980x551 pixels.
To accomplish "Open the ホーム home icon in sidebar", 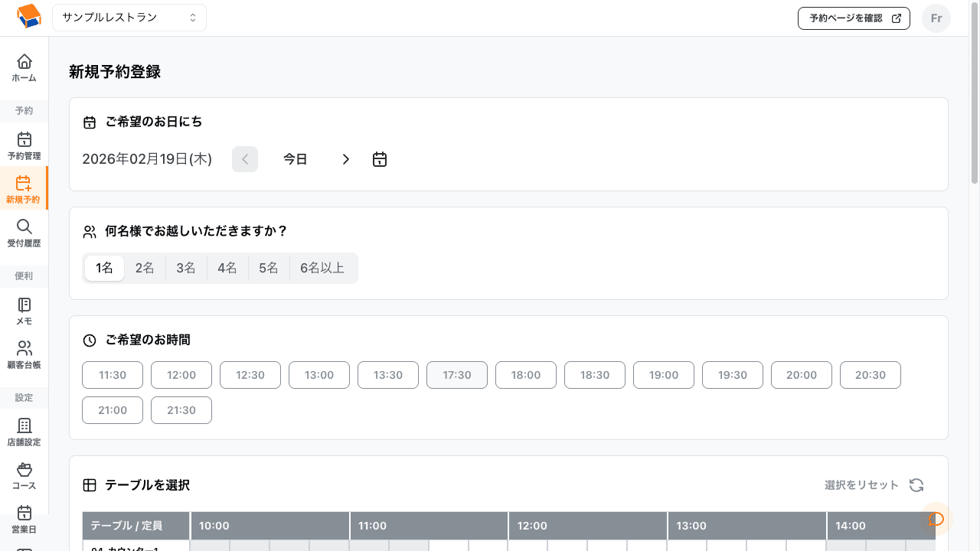I will click(x=24, y=62).
